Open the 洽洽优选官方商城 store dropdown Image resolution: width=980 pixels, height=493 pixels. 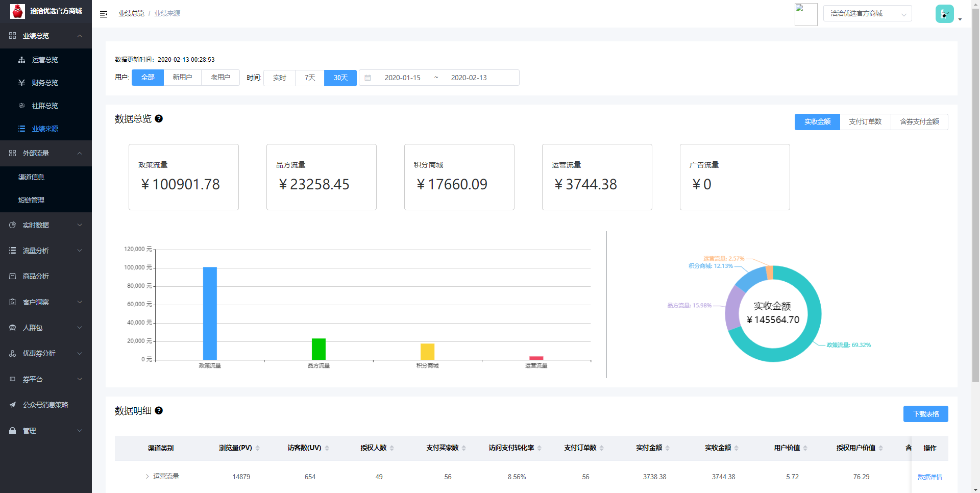point(867,14)
